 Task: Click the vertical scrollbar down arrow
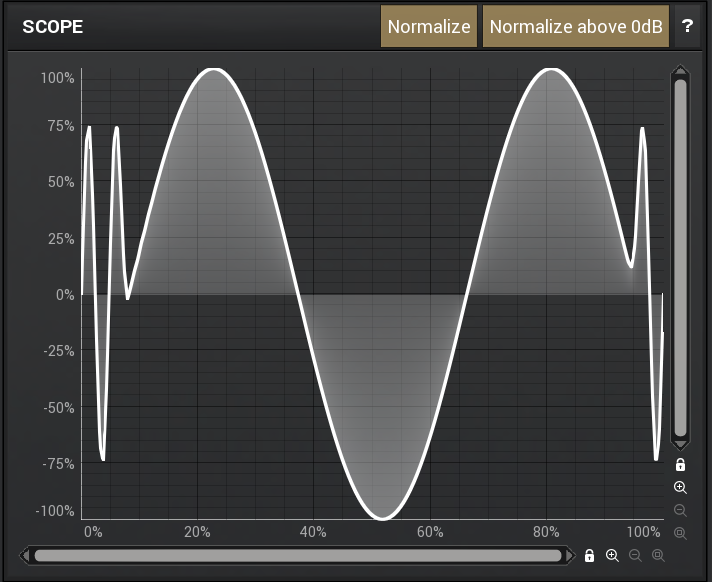pyautogui.click(x=680, y=444)
